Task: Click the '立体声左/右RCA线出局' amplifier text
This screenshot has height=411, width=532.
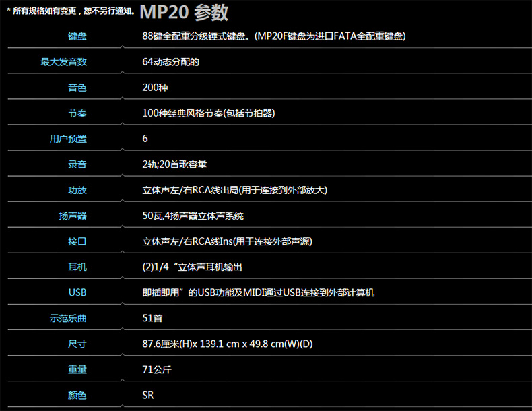Action: pos(191,190)
